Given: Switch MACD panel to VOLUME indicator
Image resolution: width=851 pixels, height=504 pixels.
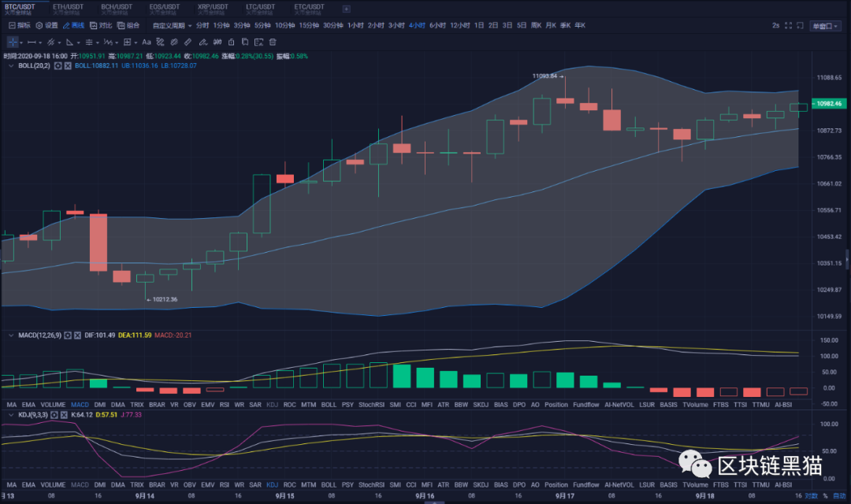Looking at the screenshot, I should [x=54, y=405].
